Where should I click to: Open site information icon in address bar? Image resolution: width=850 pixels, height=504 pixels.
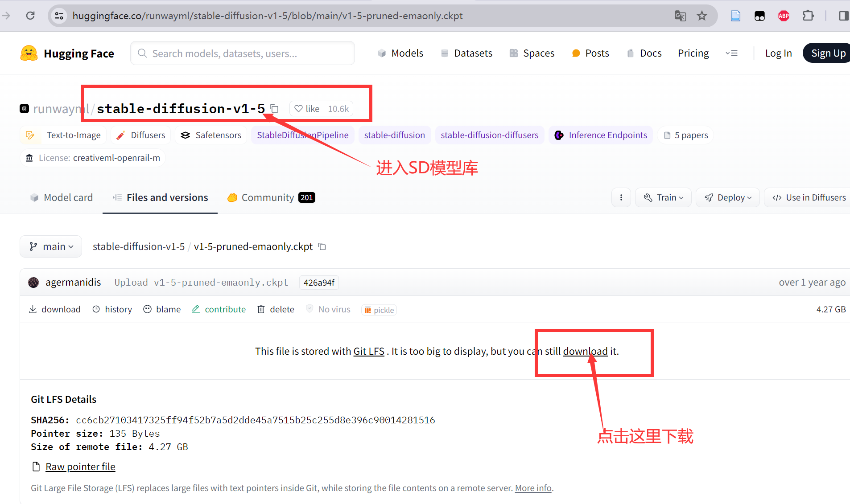point(59,16)
